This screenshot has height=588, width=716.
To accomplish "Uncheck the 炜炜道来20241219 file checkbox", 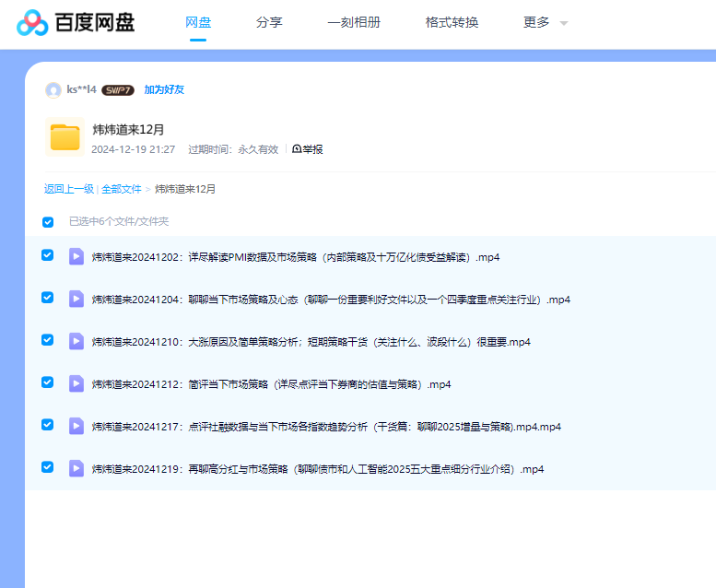I will [x=48, y=467].
